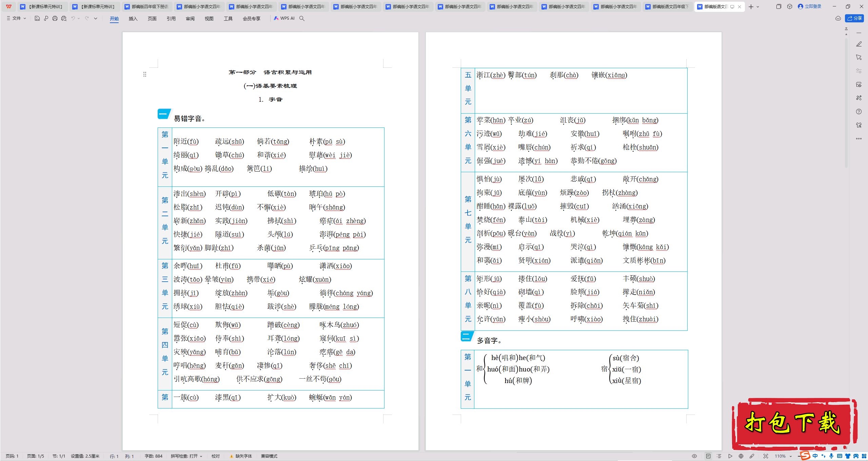Expand the undo history dropdown arrow

(x=79, y=18)
